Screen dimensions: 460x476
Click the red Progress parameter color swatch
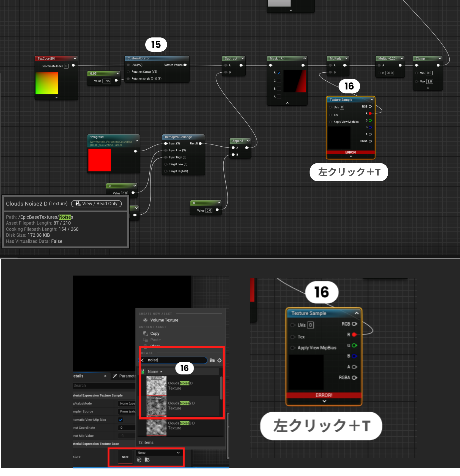tap(100, 160)
